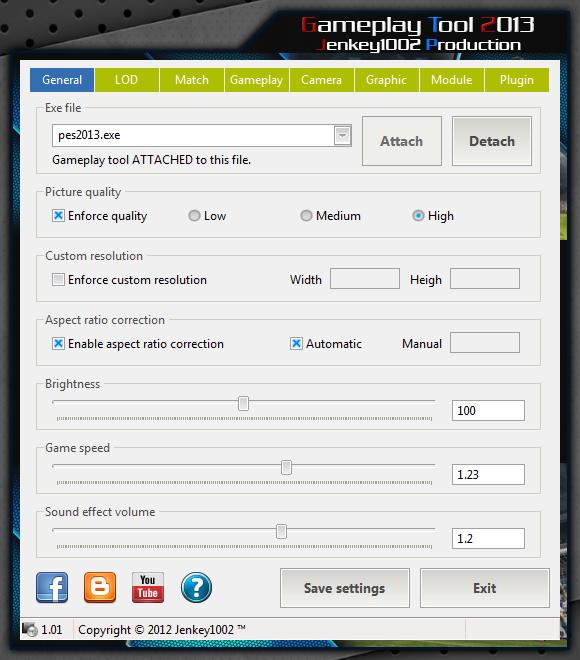Show the Module tab

pos(452,80)
